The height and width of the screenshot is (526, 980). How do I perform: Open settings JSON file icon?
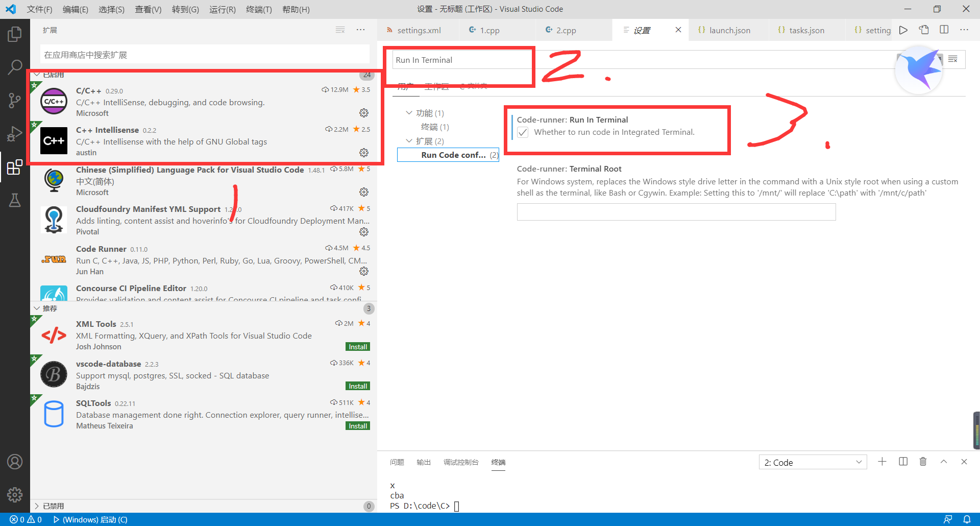click(x=924, y=30)
